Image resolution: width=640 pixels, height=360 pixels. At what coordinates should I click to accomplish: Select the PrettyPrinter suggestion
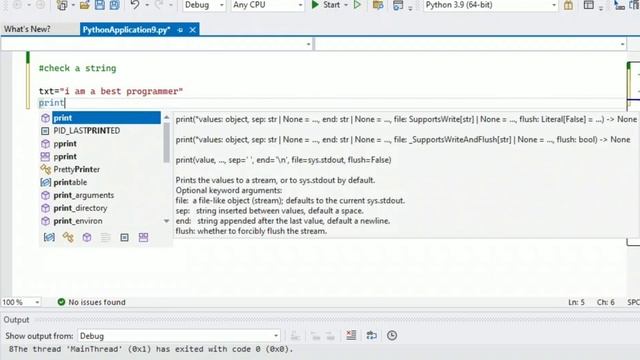pyautogui.click(x=77, y=169)
